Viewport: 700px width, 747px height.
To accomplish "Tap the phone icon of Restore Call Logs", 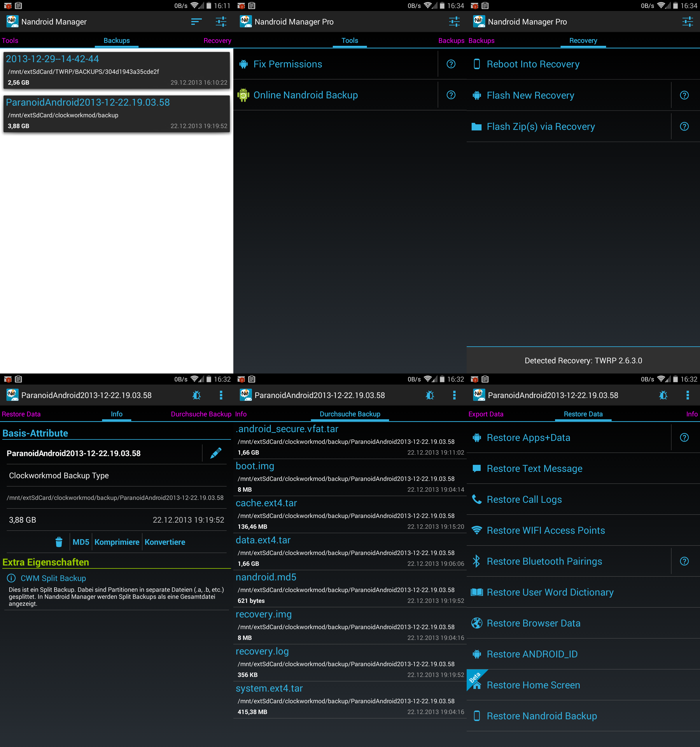I will point(477,499).
